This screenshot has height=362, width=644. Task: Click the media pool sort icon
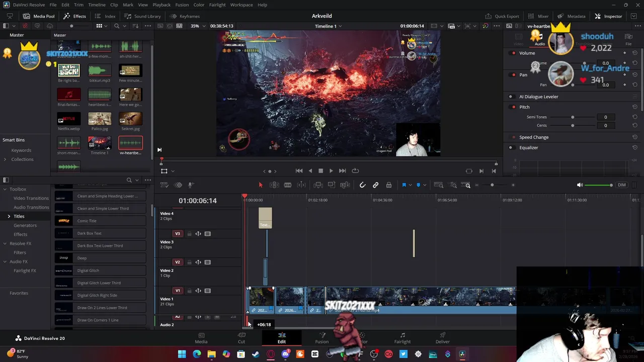click(x=134, y=26)
